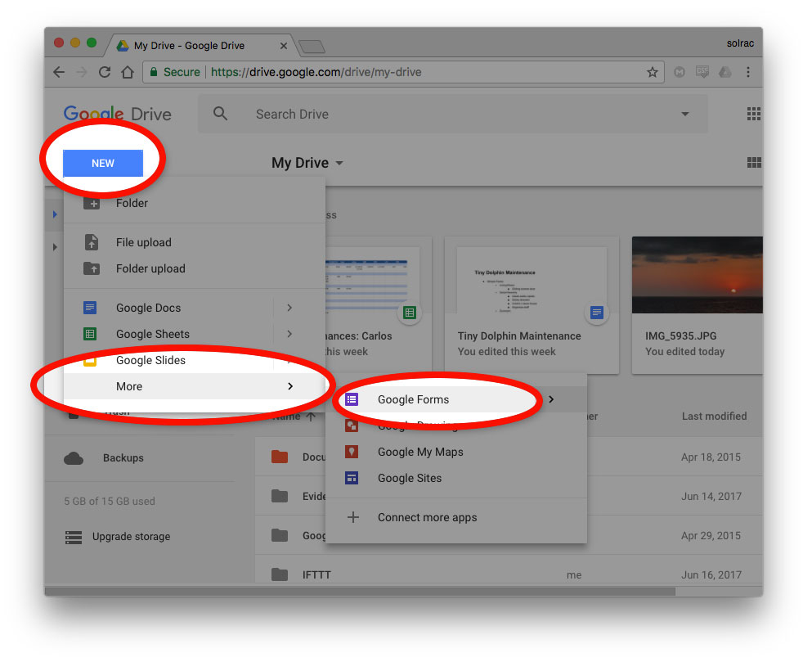Select Google Sites menu entry
Image resolution: width=812 pixels, height=662 pixels.
click(x=456, y=478)
